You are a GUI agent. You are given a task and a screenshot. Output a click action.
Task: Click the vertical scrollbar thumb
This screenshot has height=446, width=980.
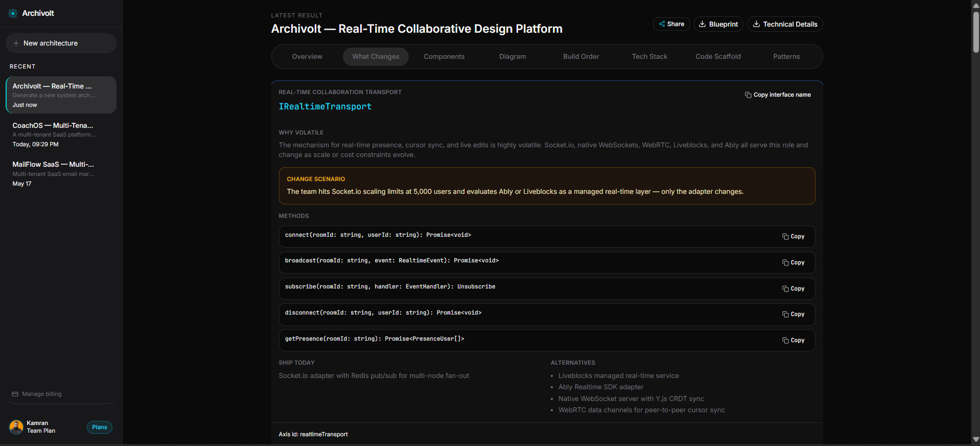[976, 32]
